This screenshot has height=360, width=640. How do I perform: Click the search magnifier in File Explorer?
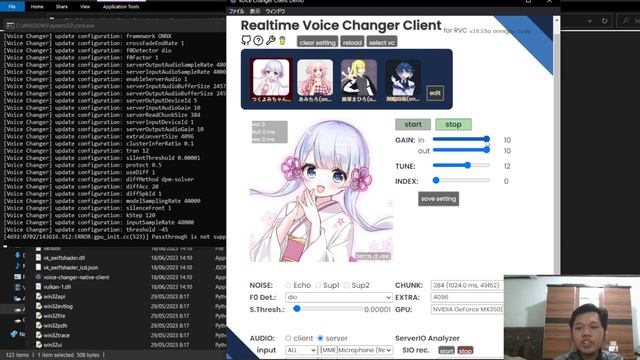tap(626, 20)
